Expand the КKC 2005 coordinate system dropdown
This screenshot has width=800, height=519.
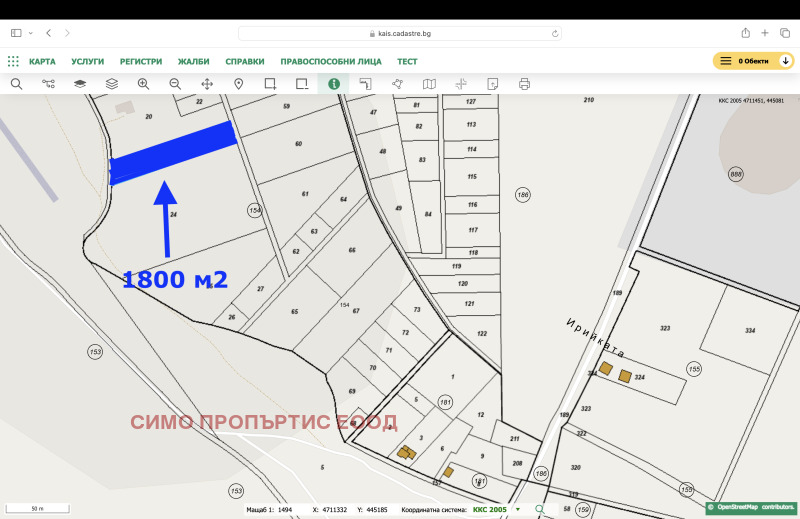pos(518,510)
